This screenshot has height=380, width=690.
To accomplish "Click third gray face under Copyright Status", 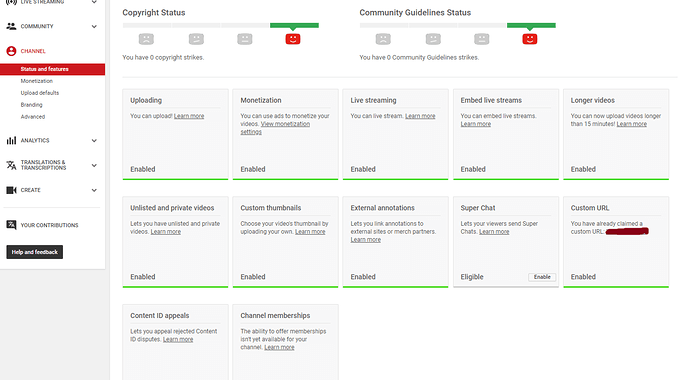I will (245, 39).
